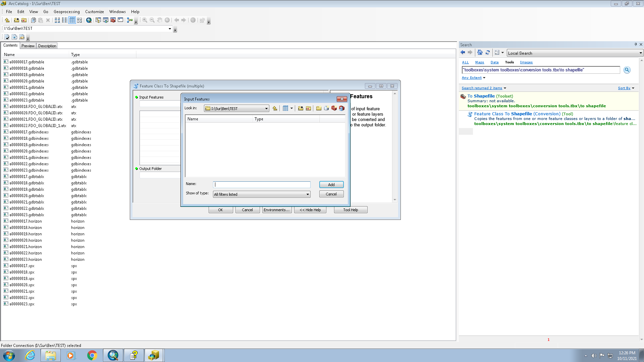The width and height of the screenshot is (644, 362).
Task: Open Feature Class To Shapefile result link
Action: 503,114
